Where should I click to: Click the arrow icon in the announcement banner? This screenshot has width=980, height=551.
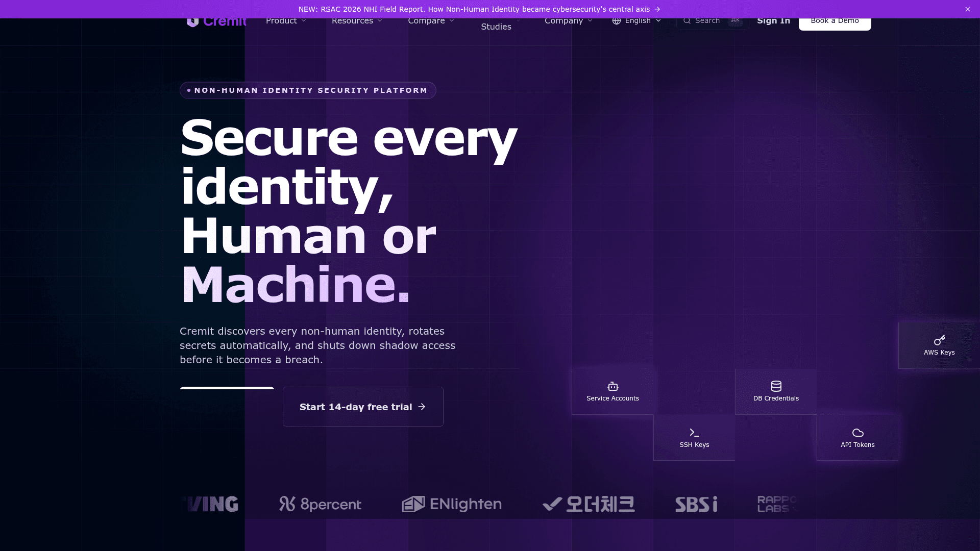(x=657, y=9)
